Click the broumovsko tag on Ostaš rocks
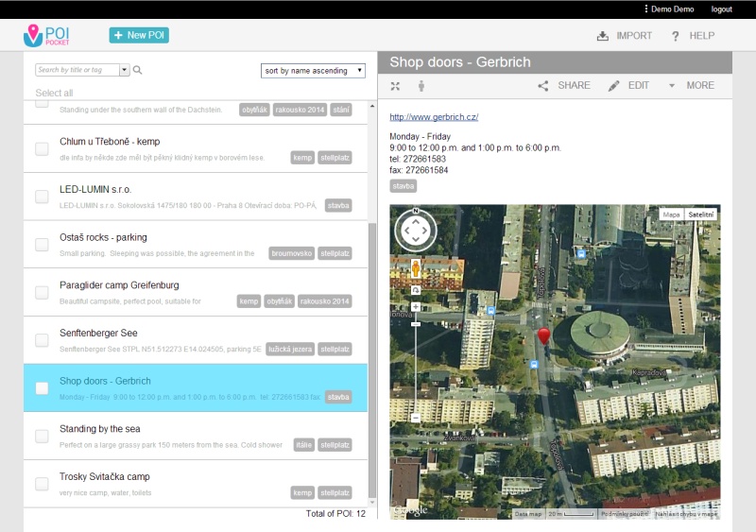756x532 pixels. tap(292, 253)
